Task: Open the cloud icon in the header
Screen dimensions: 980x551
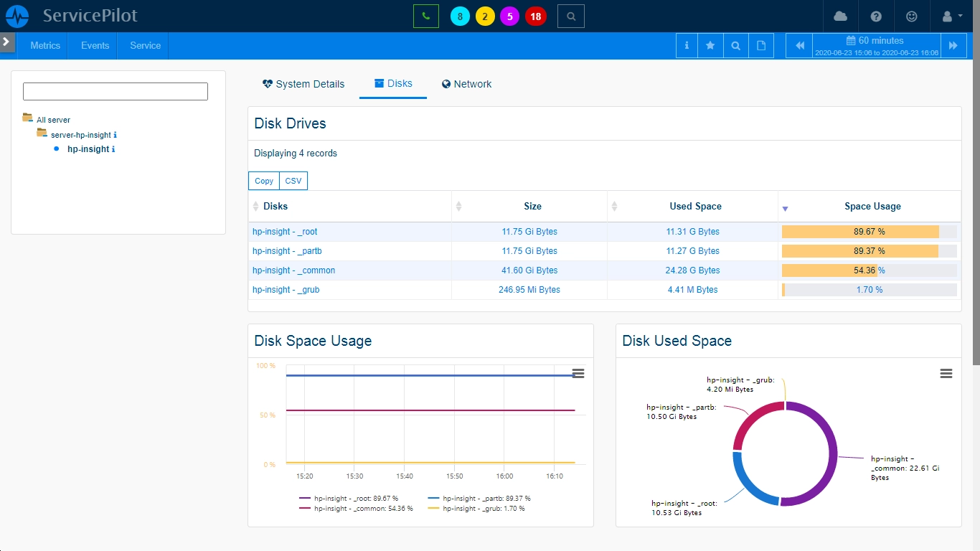Action: pos(840,16)
